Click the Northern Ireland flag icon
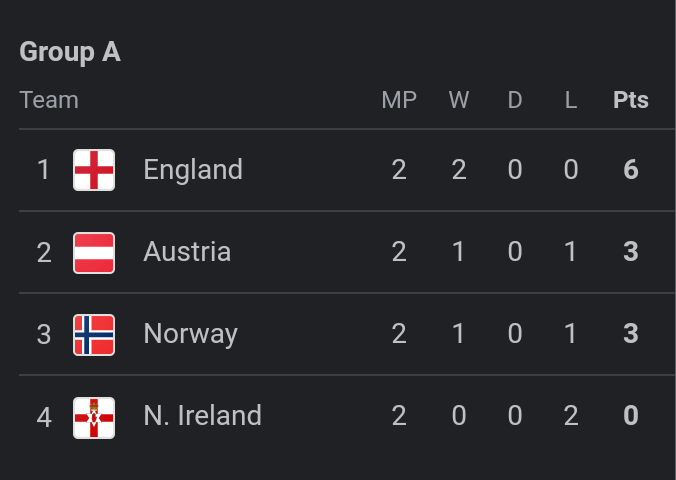Image resolution: width=676 pixels, height=480 pixels. click(x=94, y=416)
